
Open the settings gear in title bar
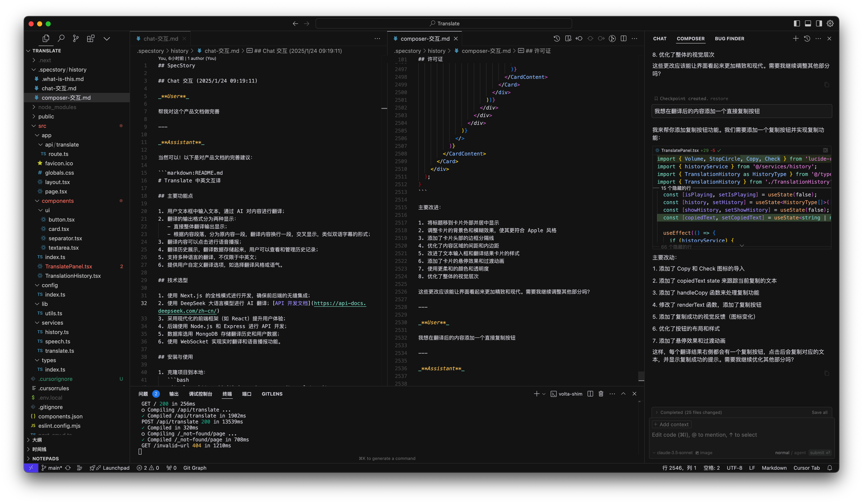[x=830, y=24]
